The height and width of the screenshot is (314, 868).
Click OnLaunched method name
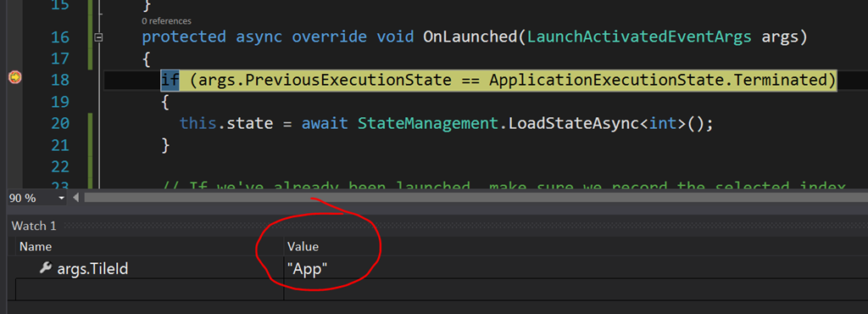[x=470, y=37]
